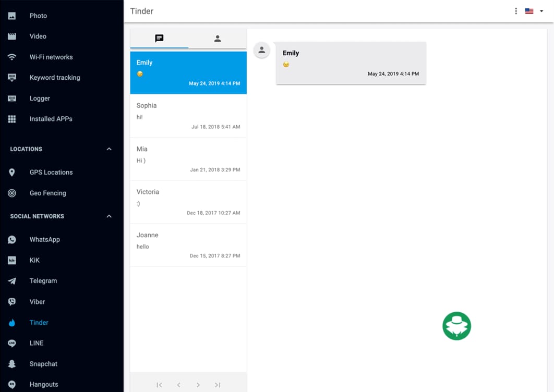Collapse the SOCIAL NETWORKS section
The width and height of the screenshot is (554, 392).
(x=109, y=216)
